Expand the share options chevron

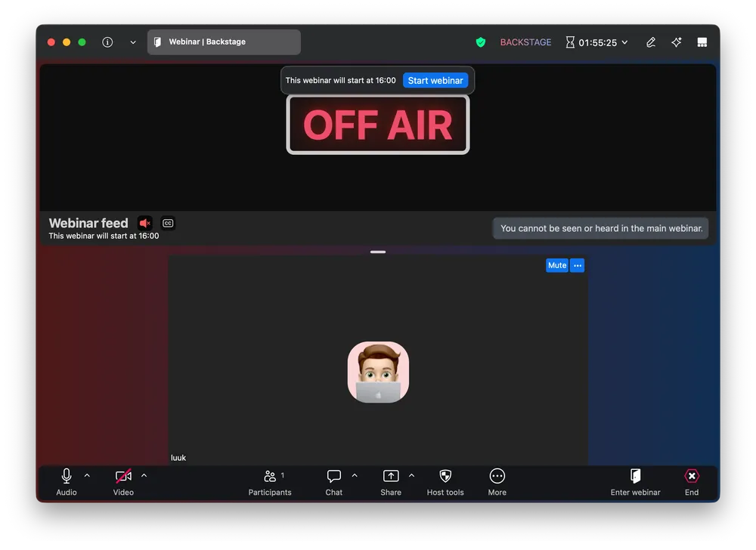coord(411,476)
